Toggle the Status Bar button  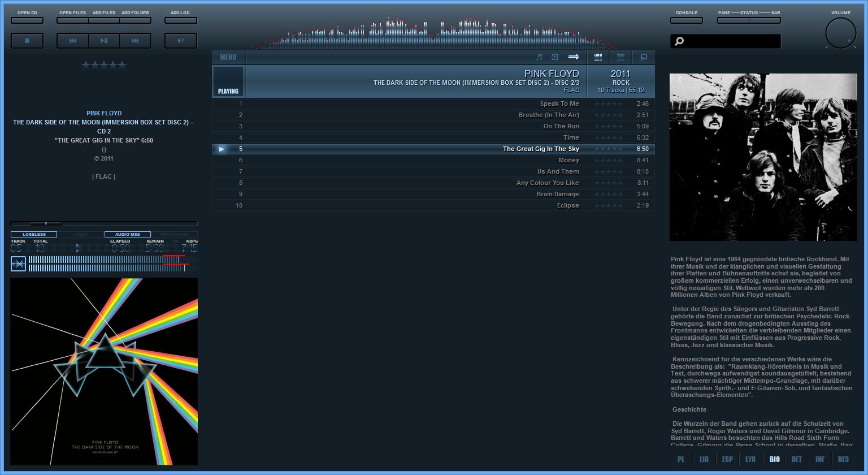[765, 20]
